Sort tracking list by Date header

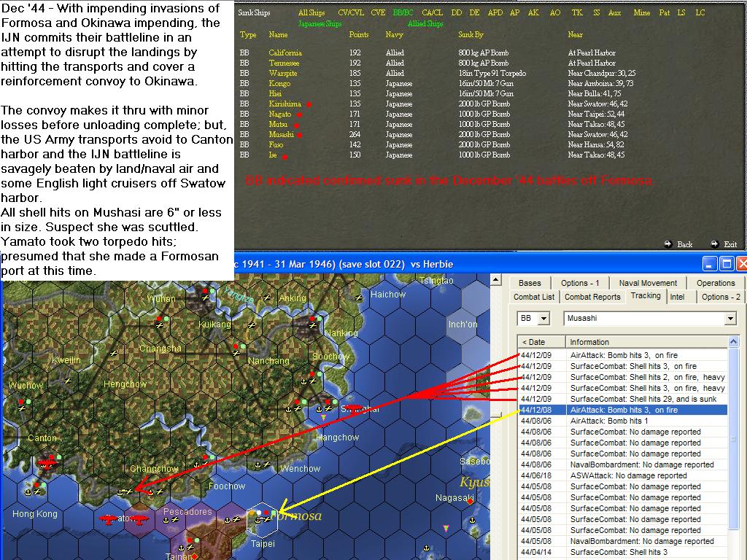(541, 342)
